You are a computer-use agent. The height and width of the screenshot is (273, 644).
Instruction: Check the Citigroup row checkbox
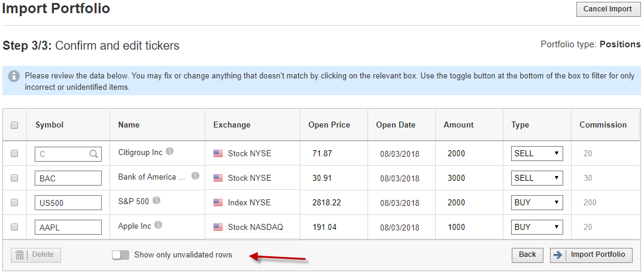tap(14, 153)
